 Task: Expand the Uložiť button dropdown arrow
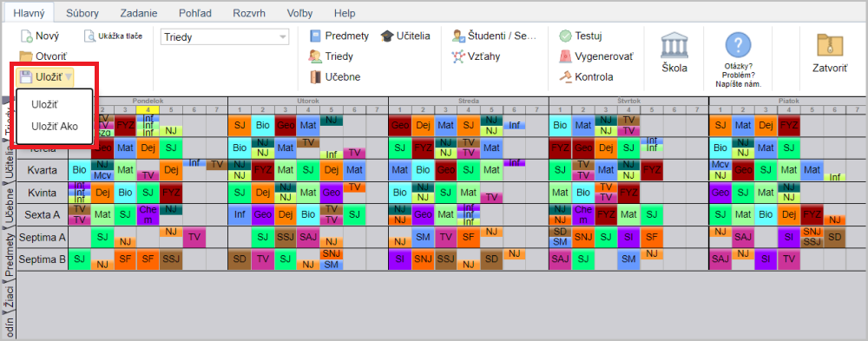pos(68,77)
